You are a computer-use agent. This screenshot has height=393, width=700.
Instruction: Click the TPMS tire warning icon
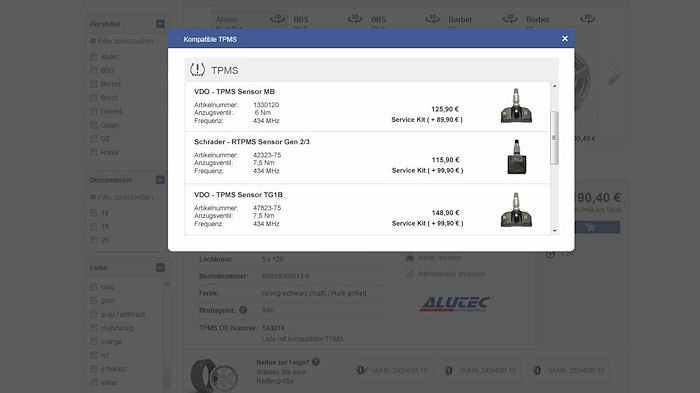tap(197, 70)
